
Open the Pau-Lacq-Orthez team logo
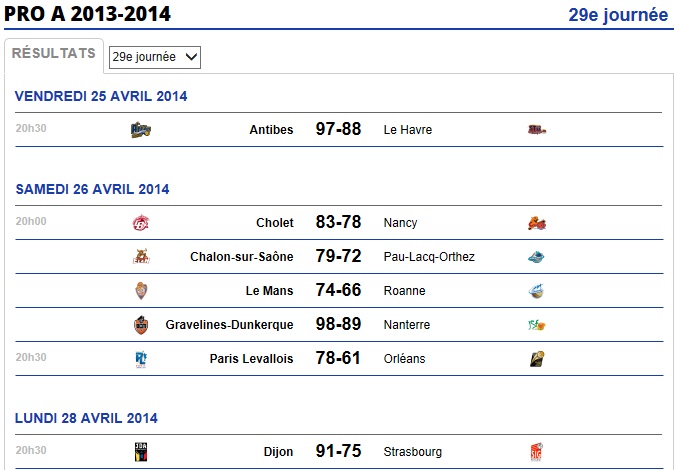point(536,257)
